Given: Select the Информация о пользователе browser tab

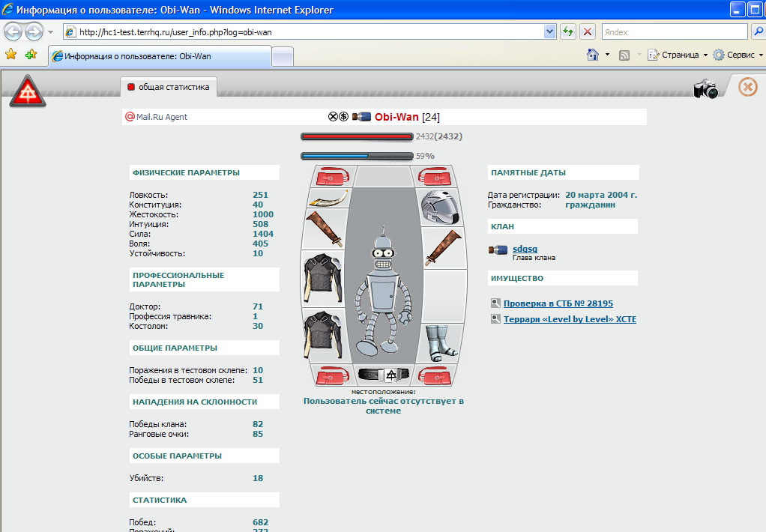Looking at the screenshot, I should pyautogui.click(x=160, y=56).
